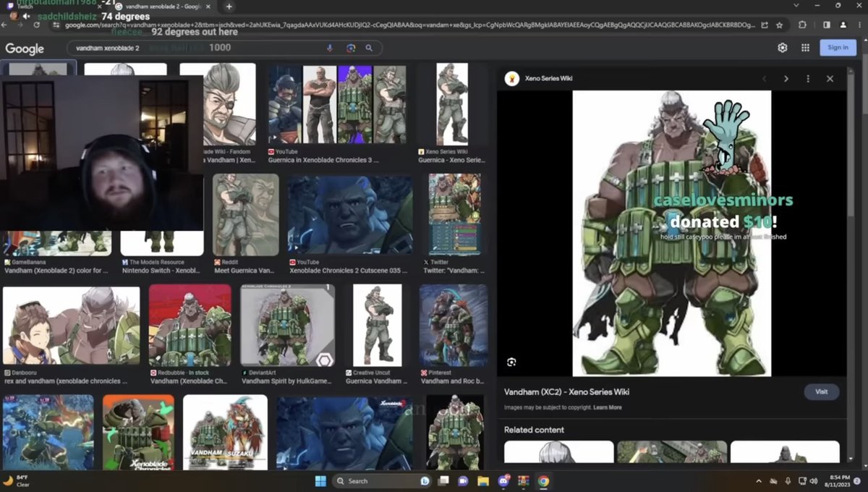Expand the Chrome tab search chevron
Image resolution: width=868 pixels, height=492 pixels.
pyautogui.click(x=796, y=6)
